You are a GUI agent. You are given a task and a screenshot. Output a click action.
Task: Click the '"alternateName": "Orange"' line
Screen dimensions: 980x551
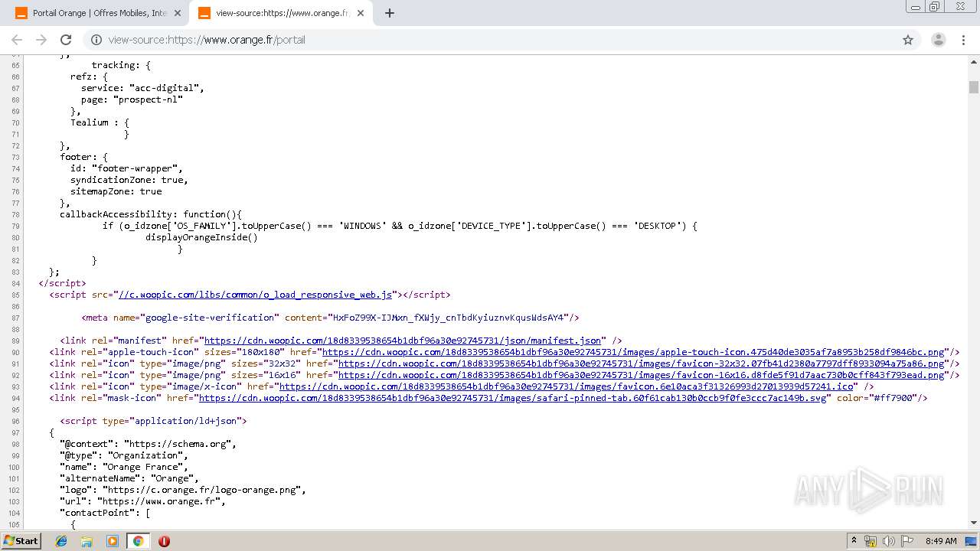(129, 478)
